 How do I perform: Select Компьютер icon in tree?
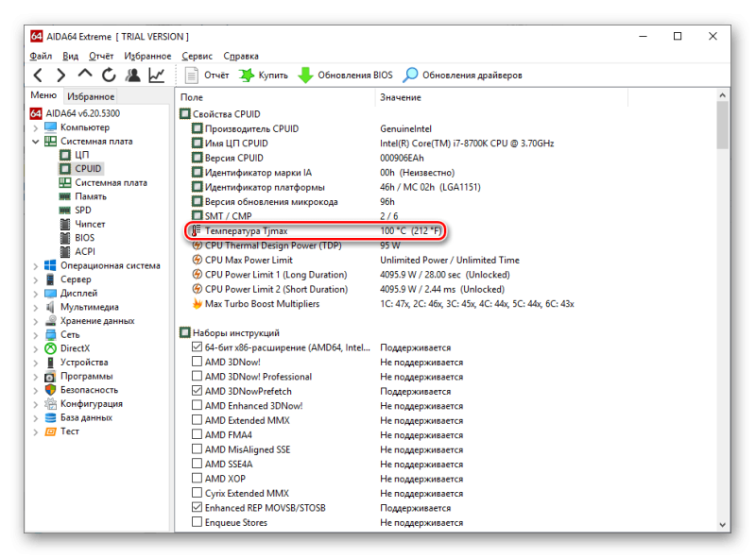point(50,127)
